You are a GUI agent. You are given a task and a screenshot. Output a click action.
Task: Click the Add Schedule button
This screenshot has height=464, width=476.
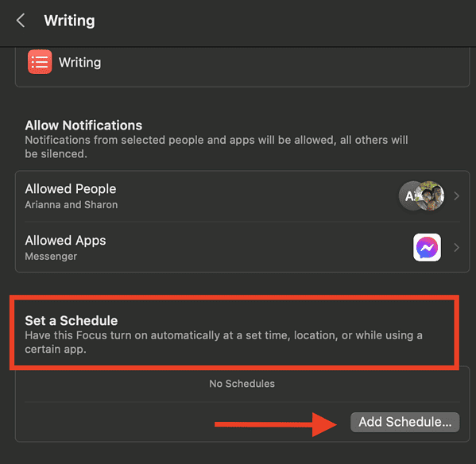tap(404, 422)
